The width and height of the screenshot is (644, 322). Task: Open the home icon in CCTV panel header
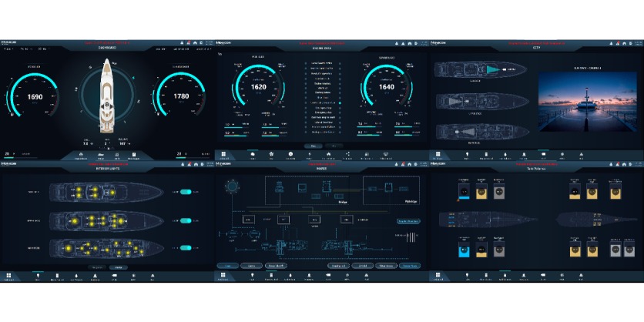[x=625, y=43]
